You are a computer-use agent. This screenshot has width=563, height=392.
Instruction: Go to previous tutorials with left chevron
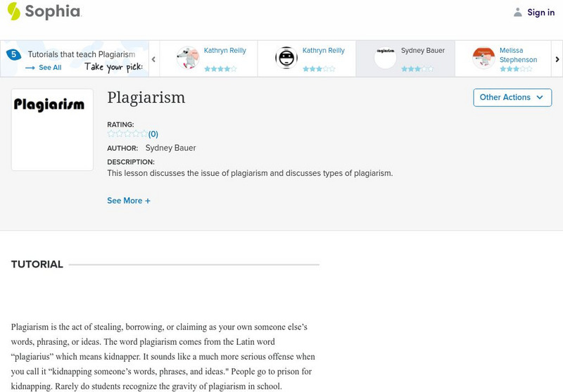153,59
